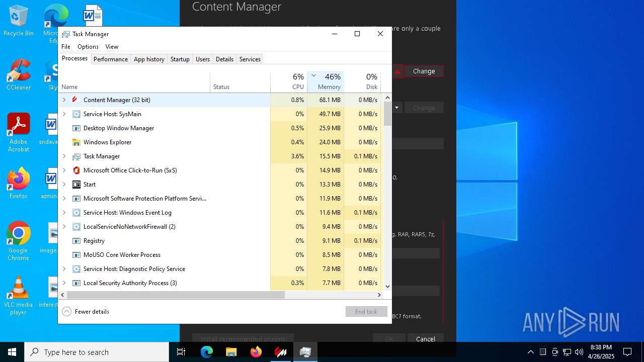The image size is (644, 362).
Task: Collapse view with Fewer details
Action: pyautogui.click(x=86, y=312)
